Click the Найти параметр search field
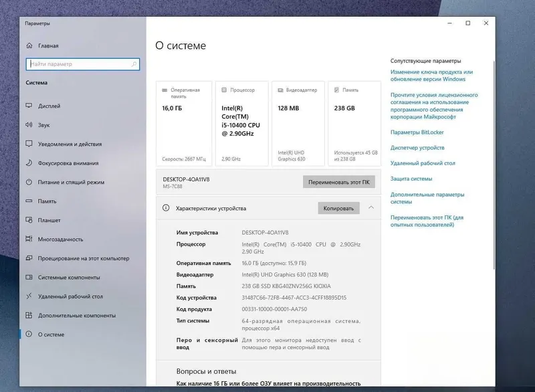535x392 pixels. (x=82, y=64)
